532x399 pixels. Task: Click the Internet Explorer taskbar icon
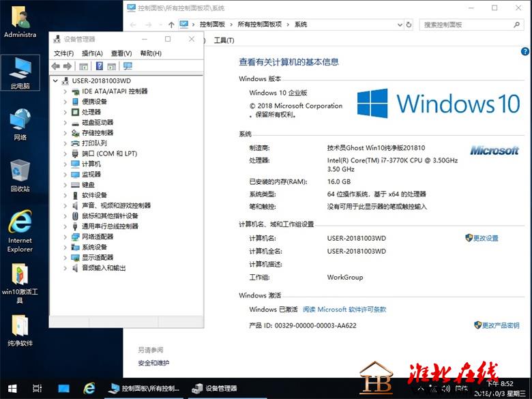tap(89, 388)
